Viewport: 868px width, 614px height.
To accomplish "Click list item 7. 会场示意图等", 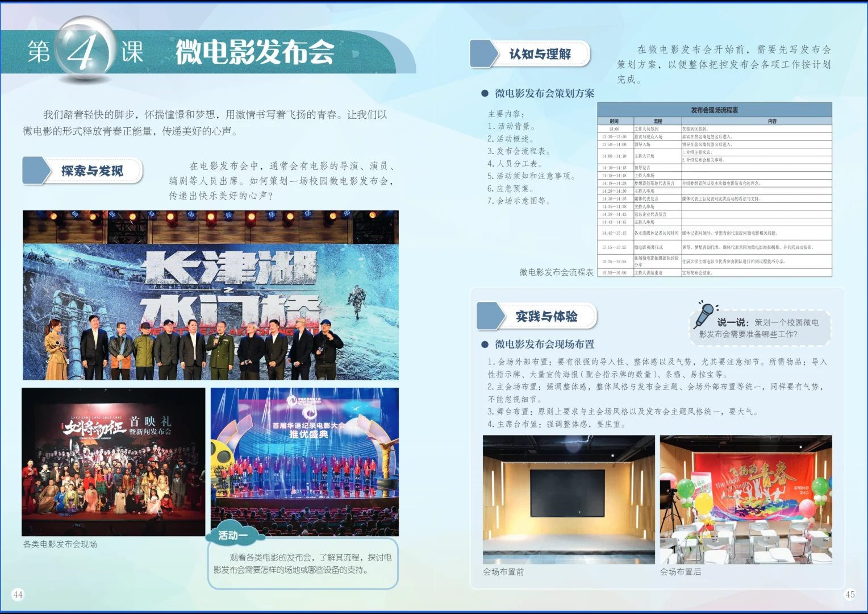I will click(x=519, y=201).
